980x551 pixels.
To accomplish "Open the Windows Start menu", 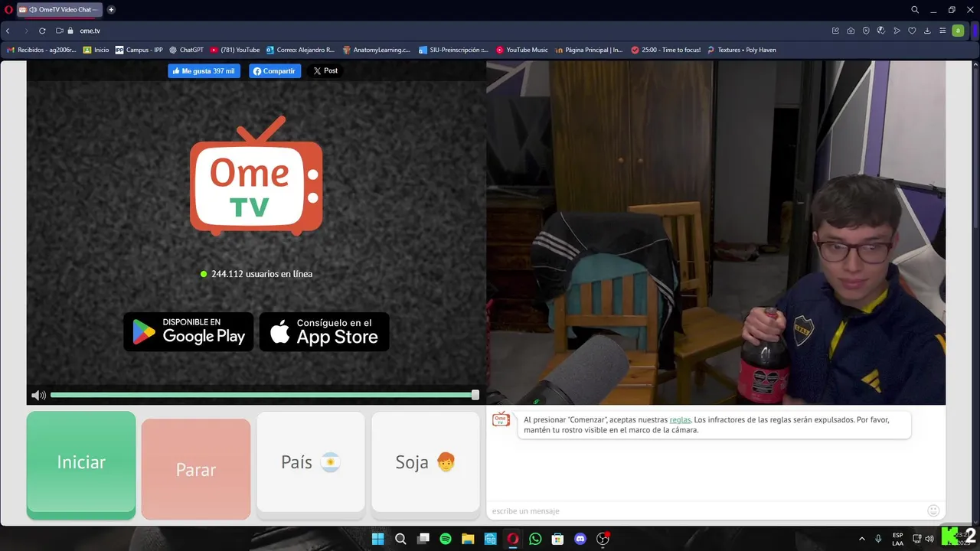I will pyautogui.click(x=377, y=539).
